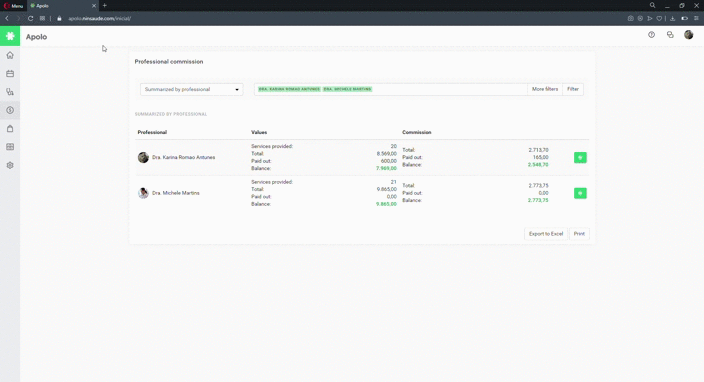Open the settings gear in sidebar
The width and height of the screenshot is (704, 382).
10,165
